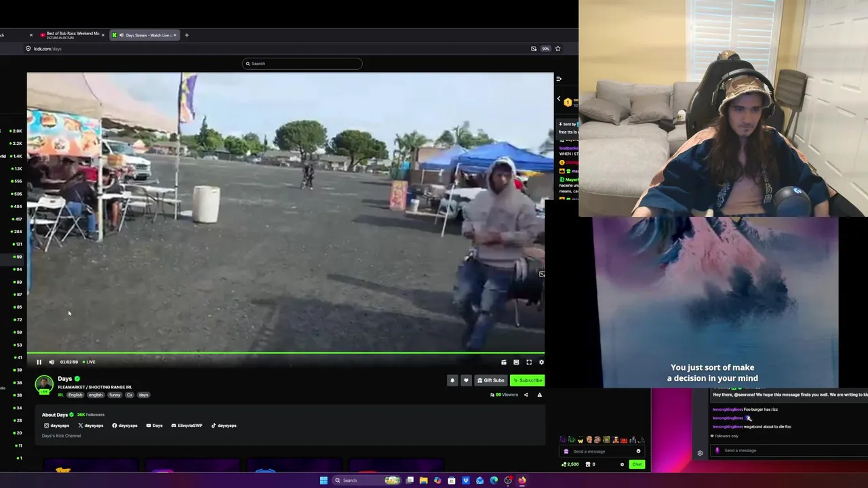Screen dimensions: 868x488
Task: Collapse the Kick chat panel arrow
Action: pos(559,79)
